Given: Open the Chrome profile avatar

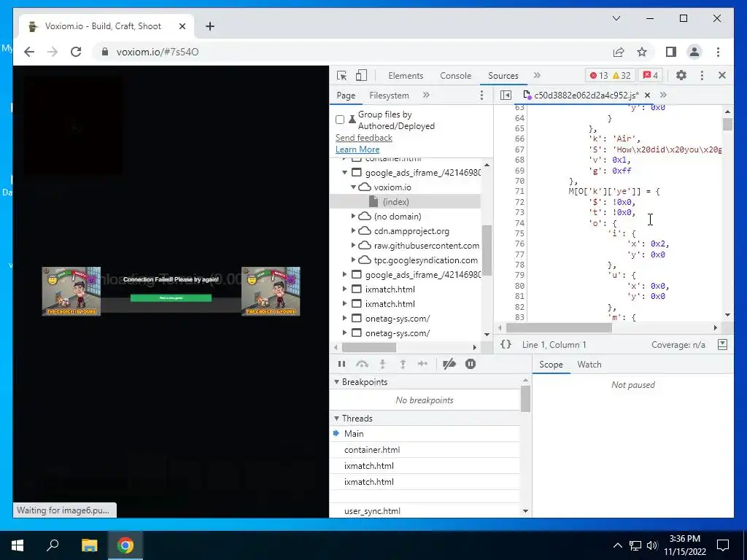Looking at the screenshot, I should point(694,52).
